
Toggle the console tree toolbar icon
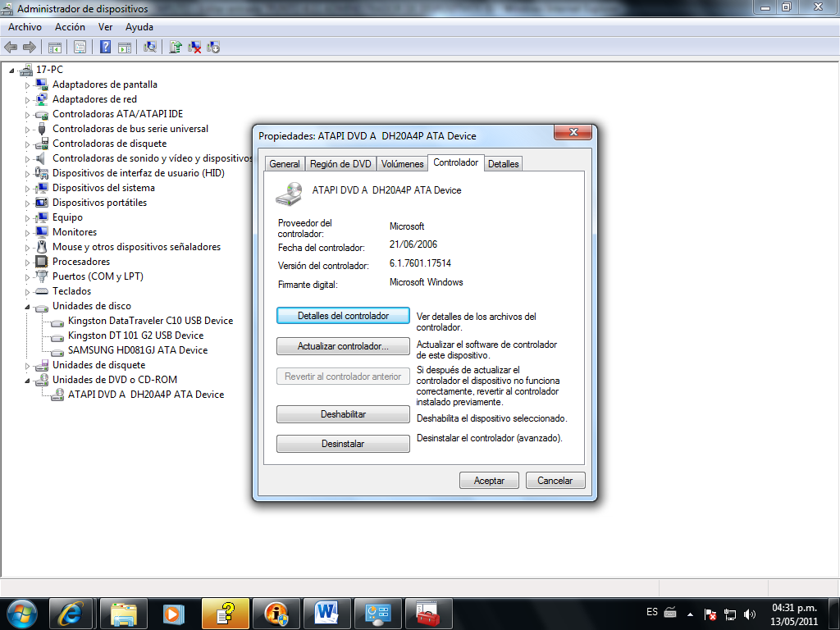(x=55, y=47)
